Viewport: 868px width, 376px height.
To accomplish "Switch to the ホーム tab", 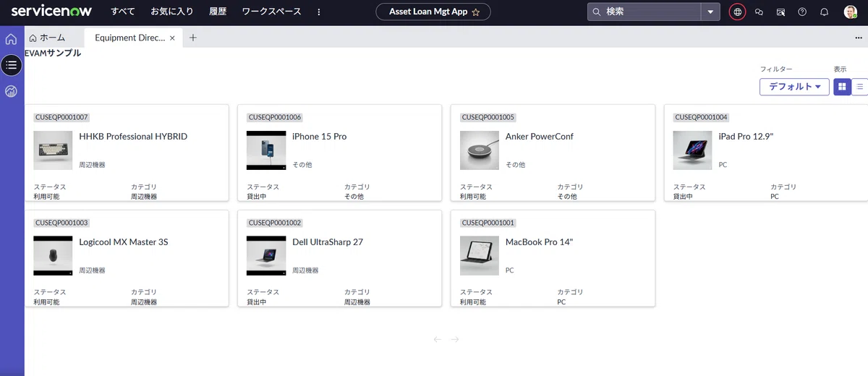I will (47, 38).
